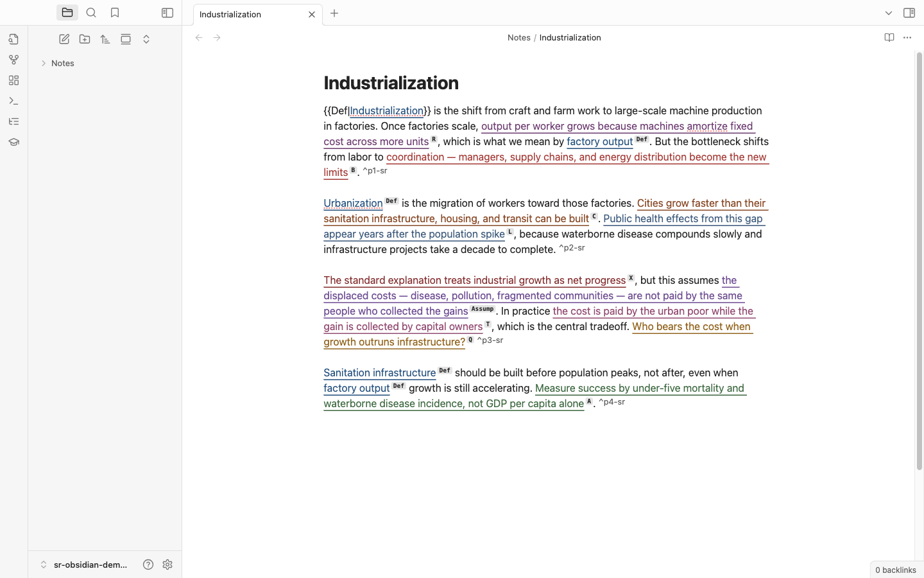
Task: Open the settings gear
Action: click(167, 565)
